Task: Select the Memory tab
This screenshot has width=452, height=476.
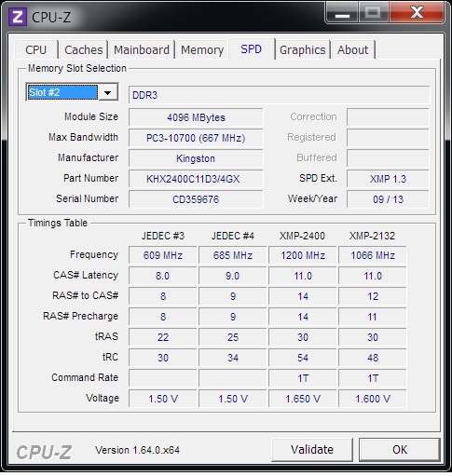Action: (202, 49)
